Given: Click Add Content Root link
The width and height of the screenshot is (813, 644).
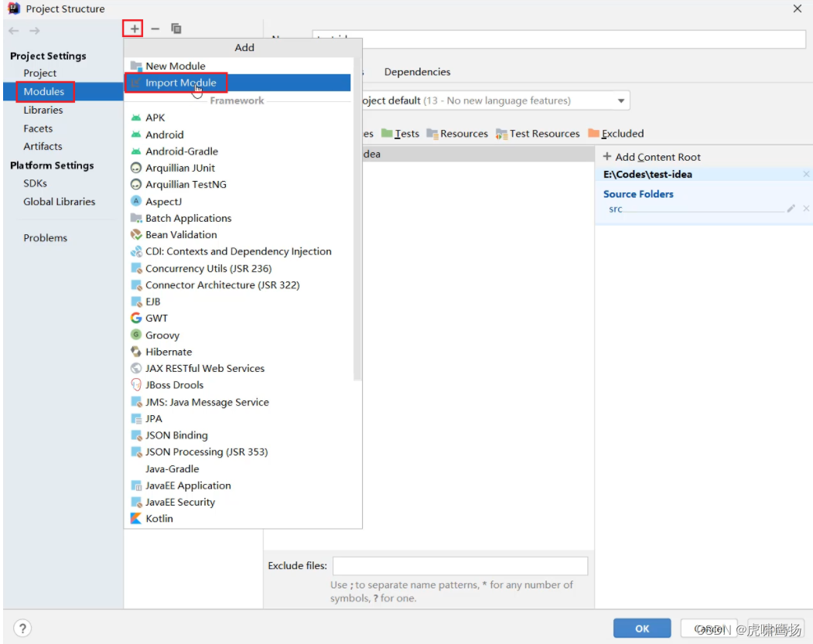Looking at the screenshot, I should (652, 156).
